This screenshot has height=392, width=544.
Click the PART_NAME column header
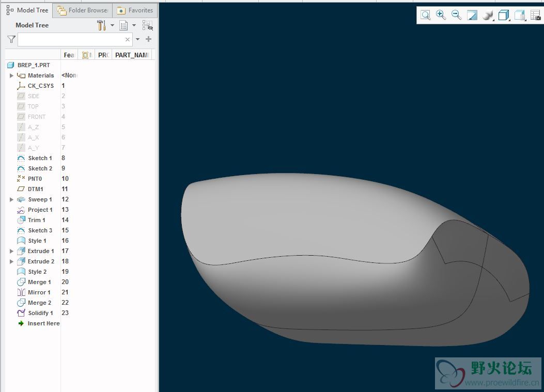coord(132,55)
